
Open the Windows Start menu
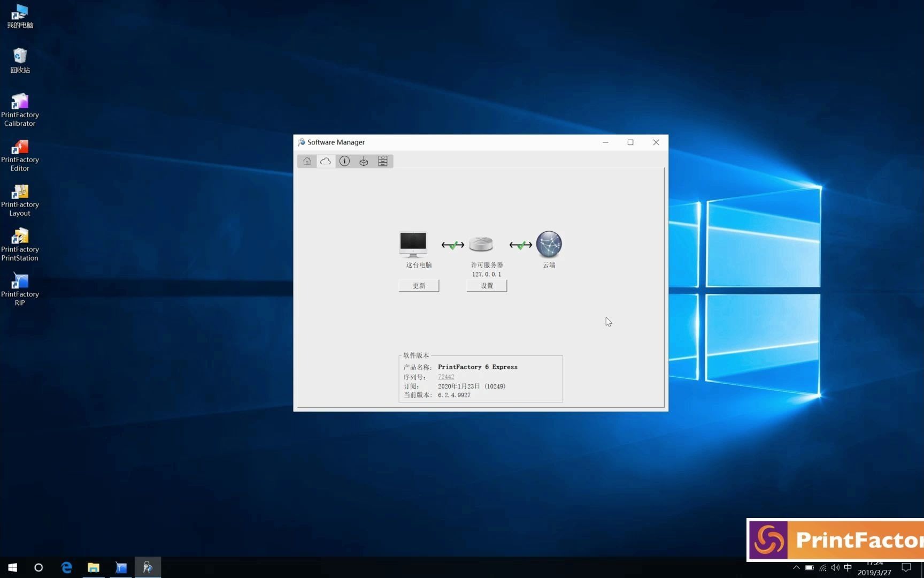(13, 567)
